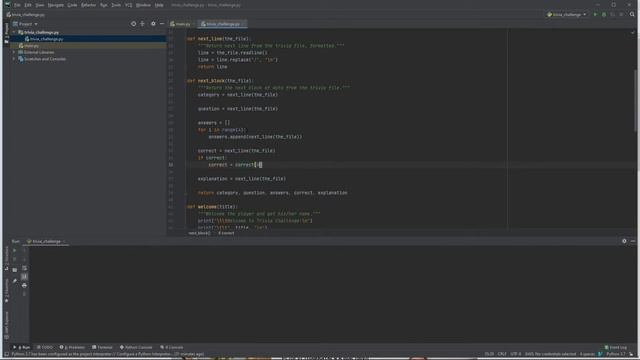This screenshot has height=360, width=640.
Task: Open the Code menu
Action: (72, 5)
